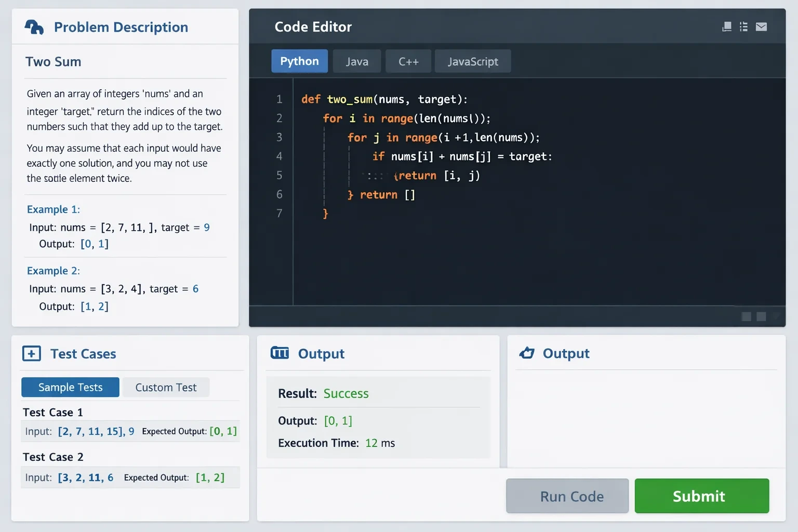
Task: Click the 'Code Editor' panel title
Action: 313,27
